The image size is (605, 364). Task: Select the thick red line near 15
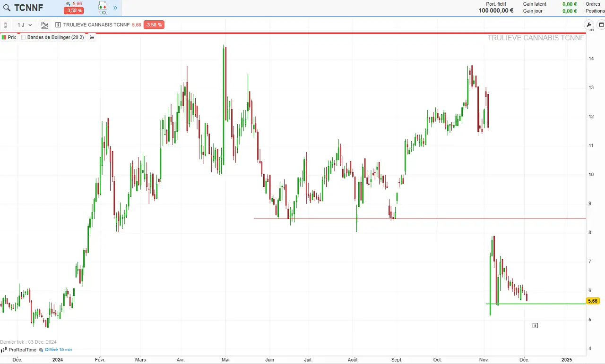pos(293,33)
